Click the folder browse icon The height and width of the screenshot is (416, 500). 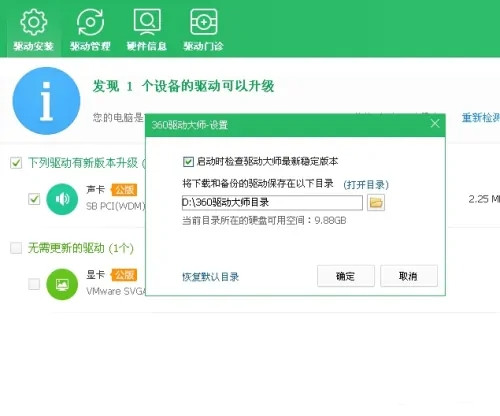tap(376, 203)
